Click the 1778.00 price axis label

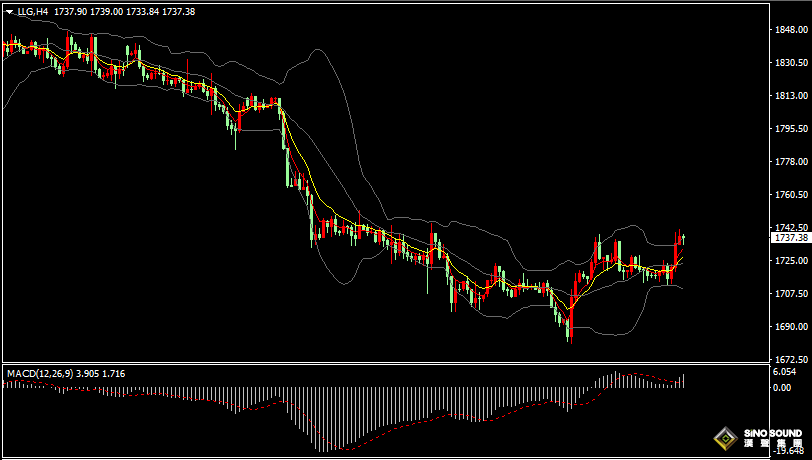click(x=791, y=162)
